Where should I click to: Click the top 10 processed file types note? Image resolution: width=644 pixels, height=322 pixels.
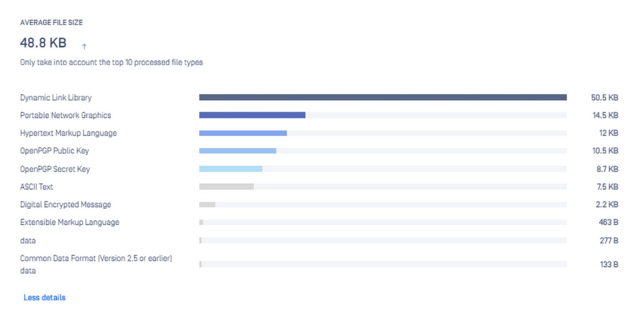pos(111,62)
